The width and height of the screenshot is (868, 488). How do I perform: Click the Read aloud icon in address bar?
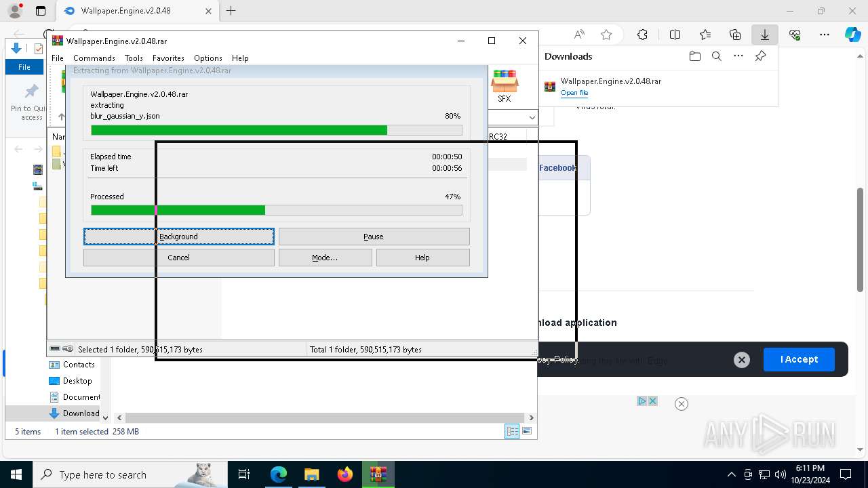click(579, 35)
